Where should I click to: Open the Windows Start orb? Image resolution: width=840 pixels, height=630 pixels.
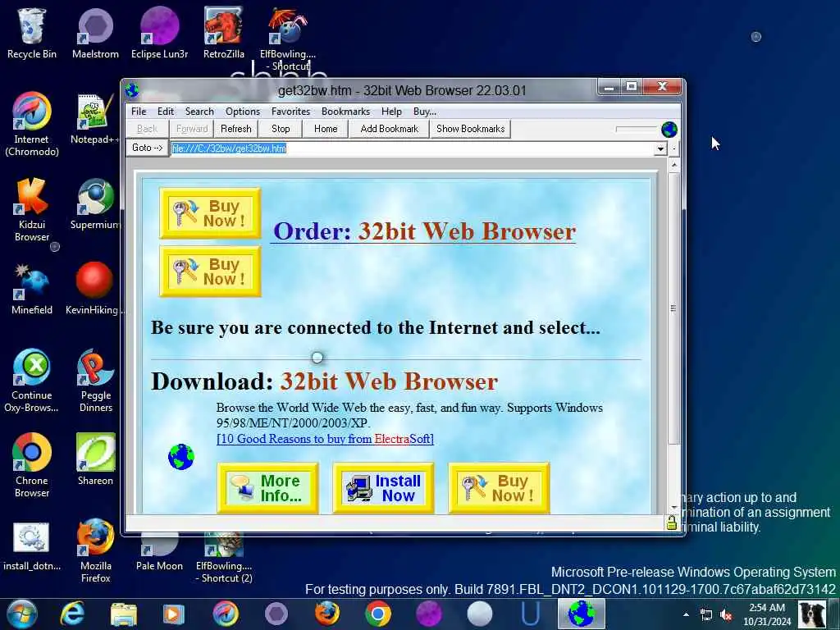[x=22, y=614]
